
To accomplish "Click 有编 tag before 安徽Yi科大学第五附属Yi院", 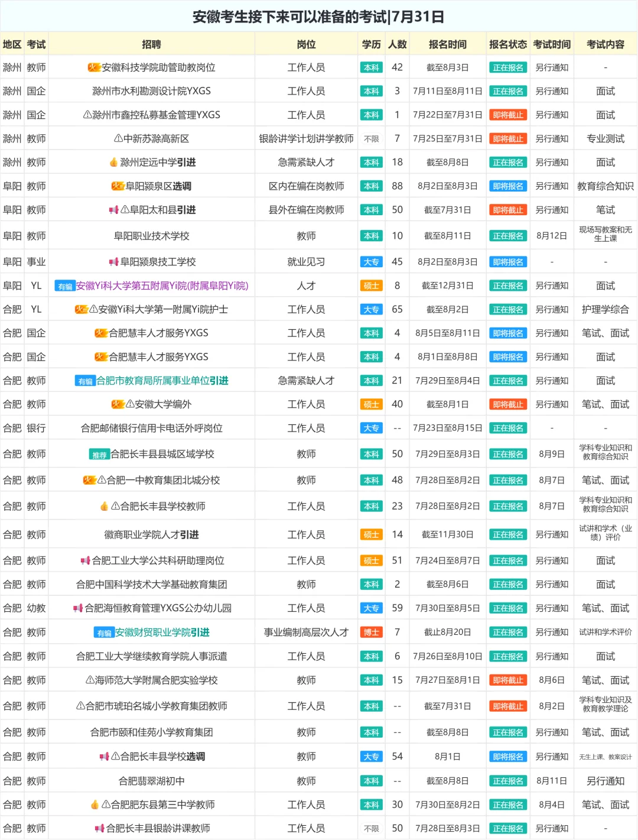I will pos(65,286).
